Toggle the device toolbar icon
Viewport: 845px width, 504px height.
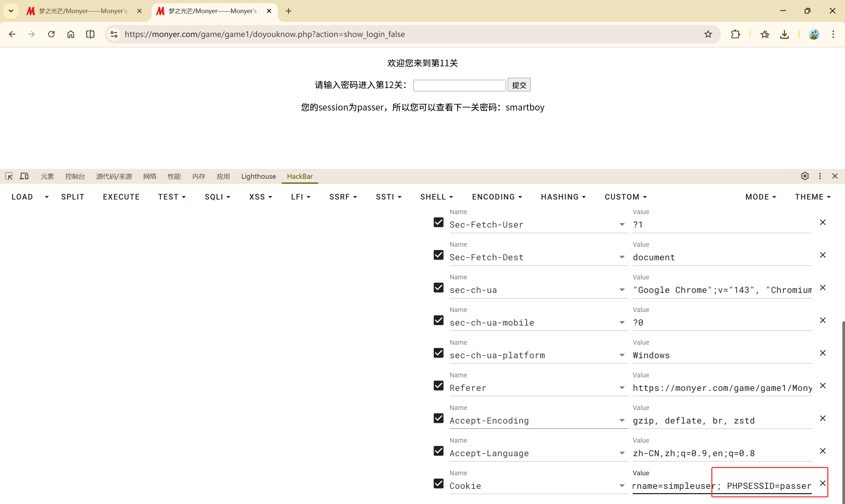[24, 176]
